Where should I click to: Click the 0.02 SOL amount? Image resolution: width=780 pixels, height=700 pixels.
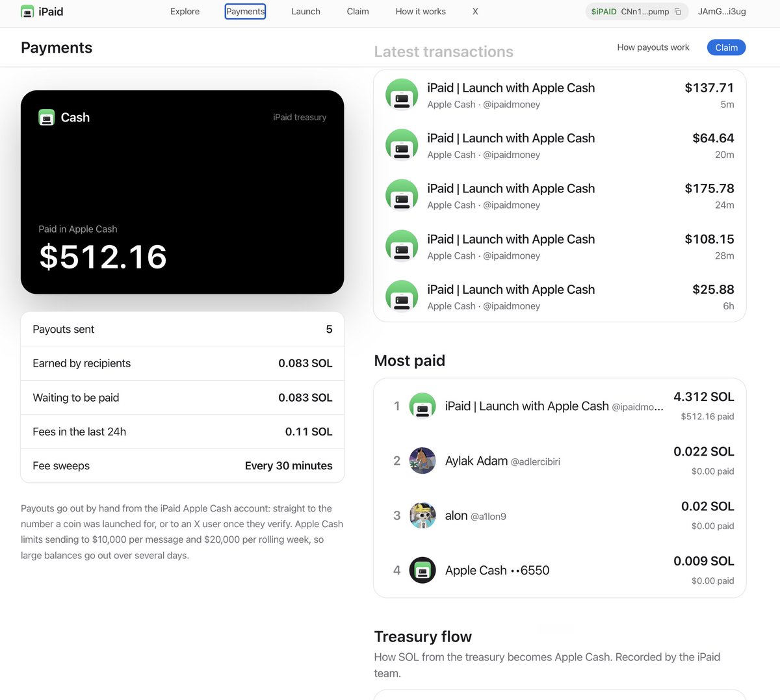708,506
